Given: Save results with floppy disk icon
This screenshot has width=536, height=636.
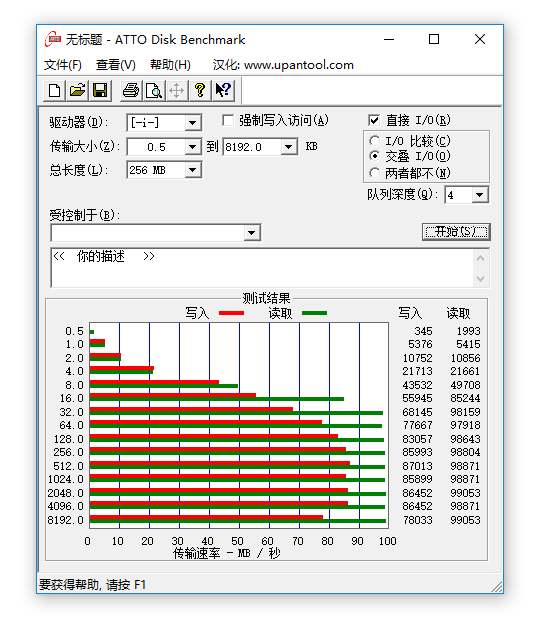Looking at the screenshot, I should click(100, 90).
